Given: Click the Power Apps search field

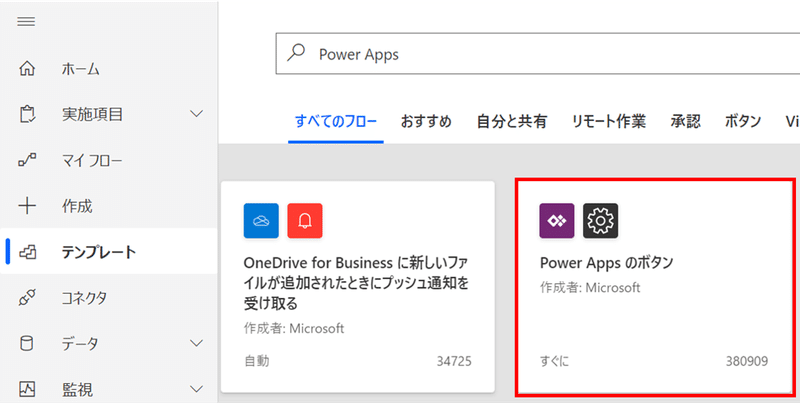Looking at the screenshot, I should tap(538, 54).
